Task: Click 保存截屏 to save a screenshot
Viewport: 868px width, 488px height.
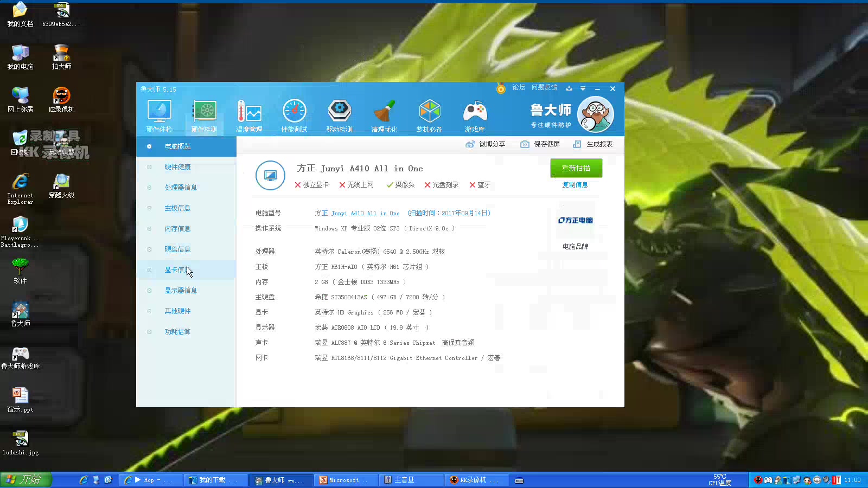Action: point(540,144)
